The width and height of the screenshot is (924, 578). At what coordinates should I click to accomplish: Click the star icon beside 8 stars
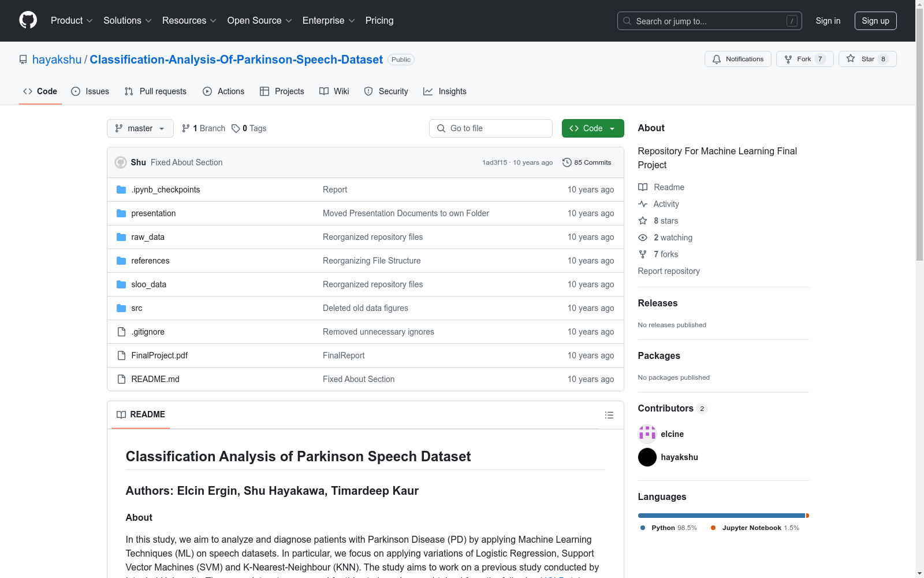point(643,221)
